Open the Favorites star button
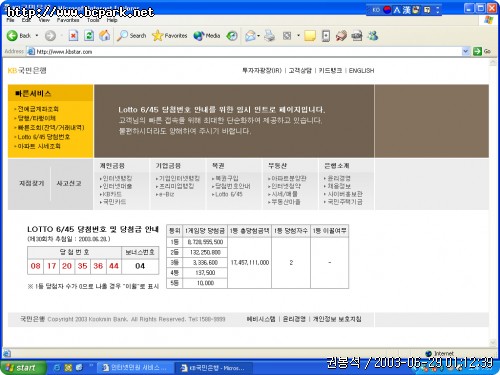The width and height of the screenshot is (500, 375). [x=170, y=35]
